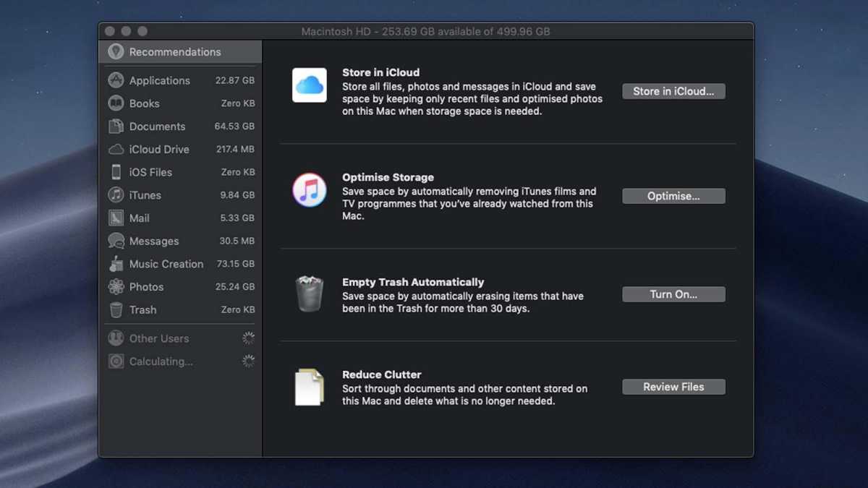Click the Other Users people icon
Image resolution: width=868 pixels, height=488 pixels.
(x=116, y=338)
